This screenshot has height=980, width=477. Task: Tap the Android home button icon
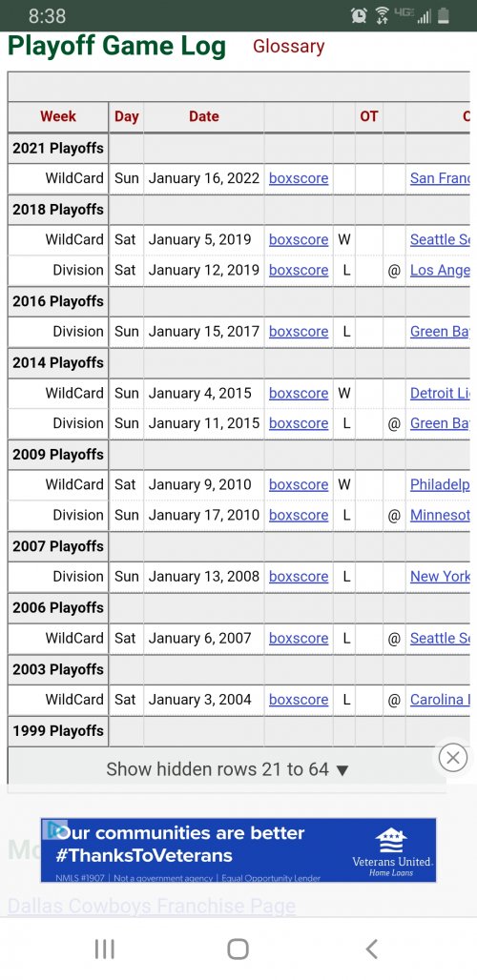(238, 949)
